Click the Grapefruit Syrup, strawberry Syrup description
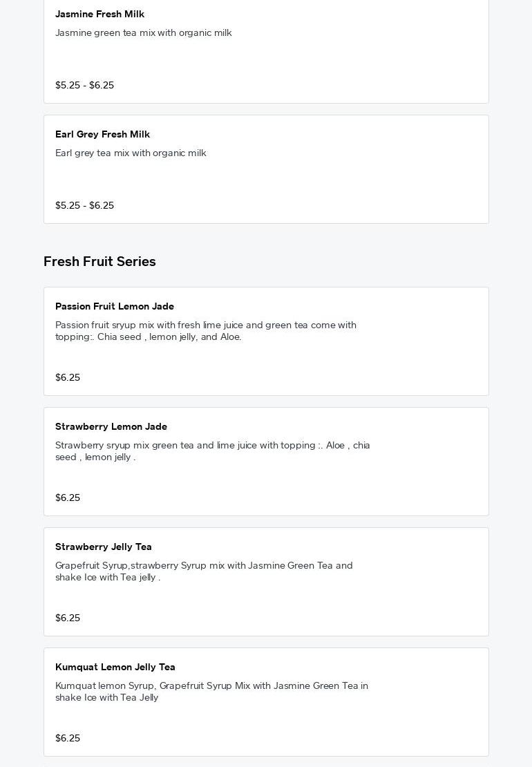 (204, 571)
